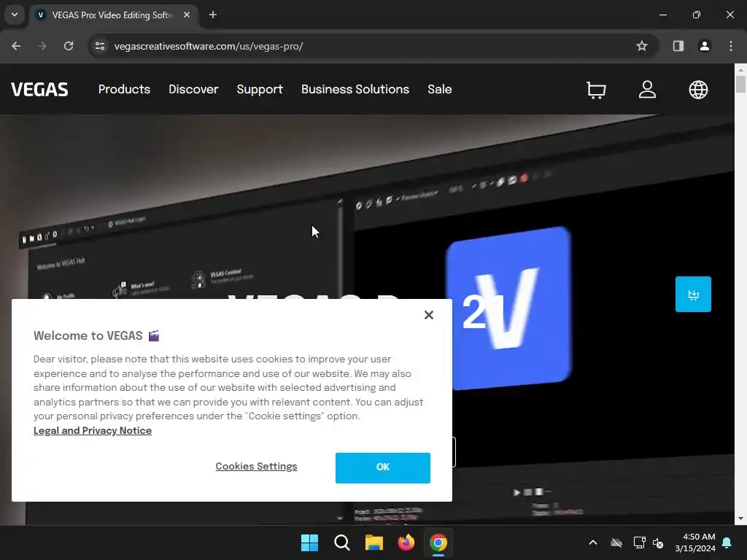The width and height of the screenshot is (747, 560).
Task: Open File Explorer from the taskbar
Action: point(374,542)
